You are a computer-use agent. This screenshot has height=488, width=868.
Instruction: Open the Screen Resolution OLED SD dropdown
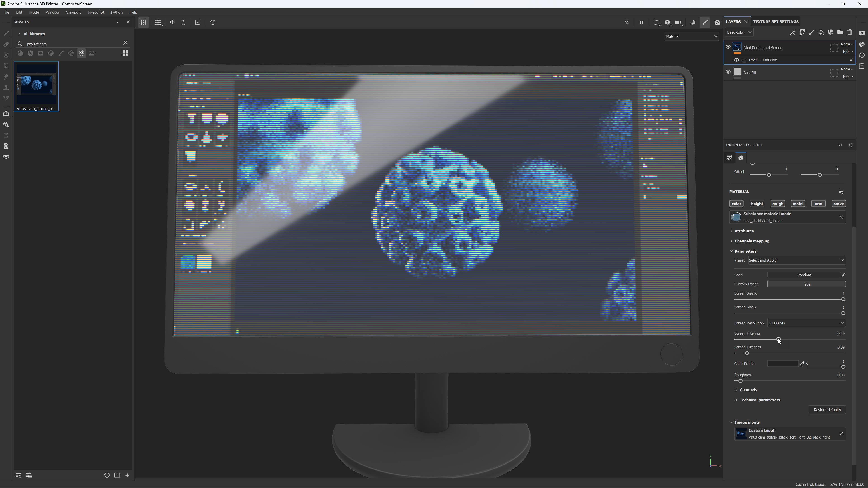click(806, 323)
